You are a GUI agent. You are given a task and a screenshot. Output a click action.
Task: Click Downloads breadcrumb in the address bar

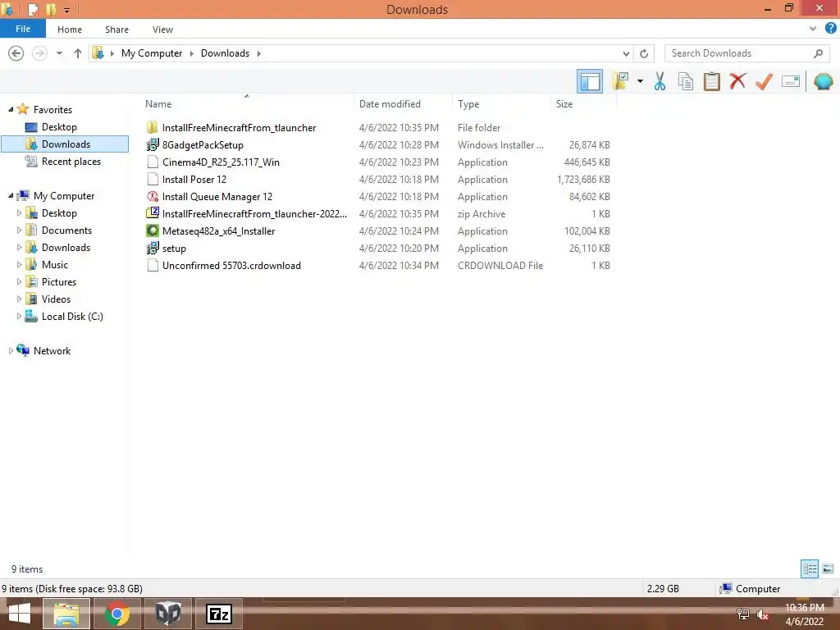pos(225,53)
